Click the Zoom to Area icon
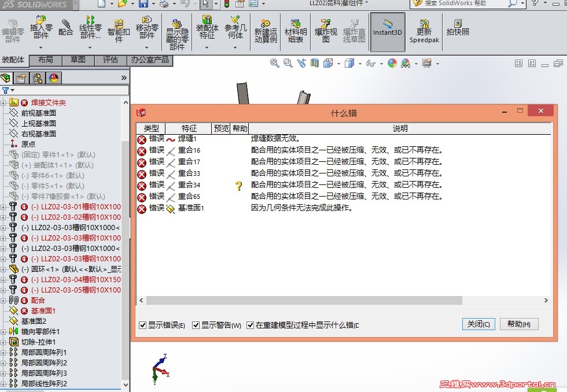The width and height of the screenshot is (567, 392). [288, 63]
